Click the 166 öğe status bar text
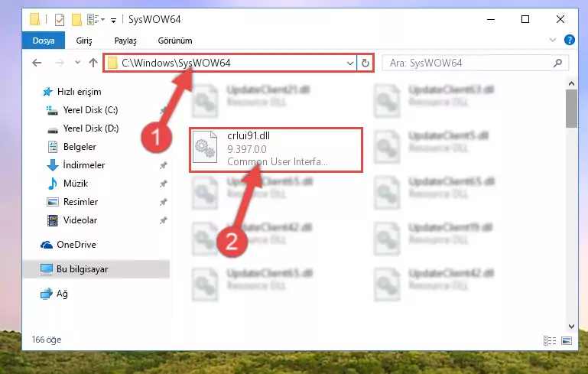Screen dimensions: 588x374 47,340
